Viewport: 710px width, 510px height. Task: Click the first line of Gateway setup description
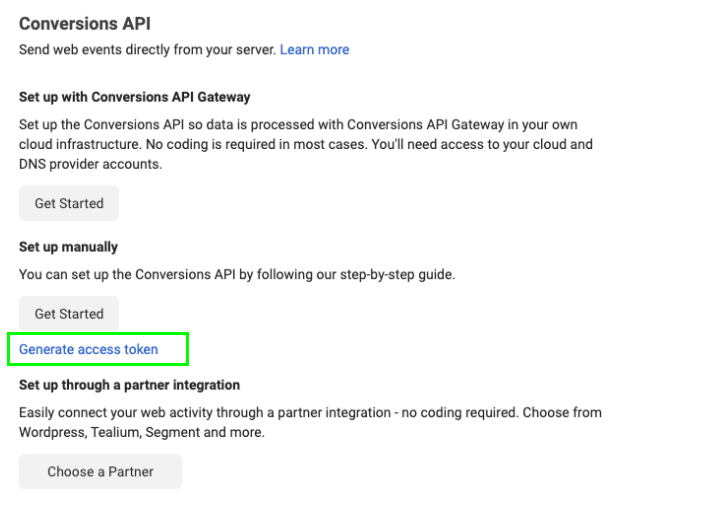(298, 124)
